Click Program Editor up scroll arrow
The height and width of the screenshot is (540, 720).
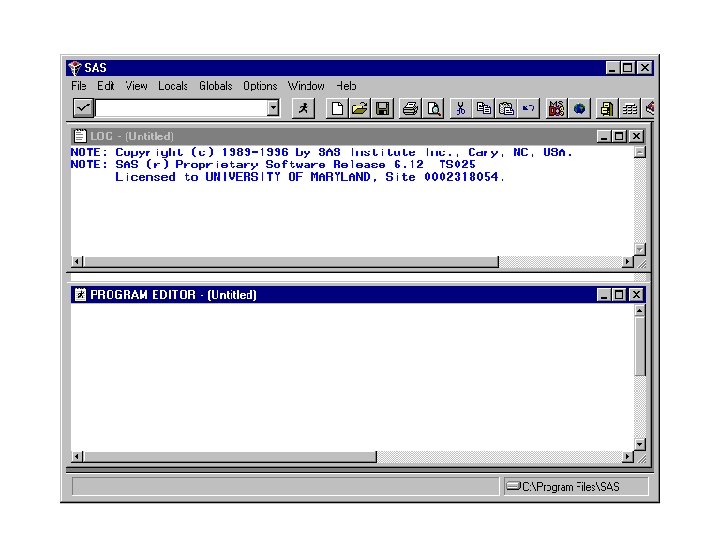[x=640, y=311]
